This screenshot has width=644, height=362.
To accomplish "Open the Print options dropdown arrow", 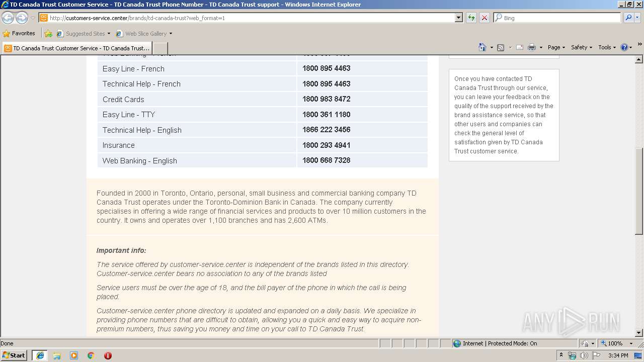I will coord(541,47).
